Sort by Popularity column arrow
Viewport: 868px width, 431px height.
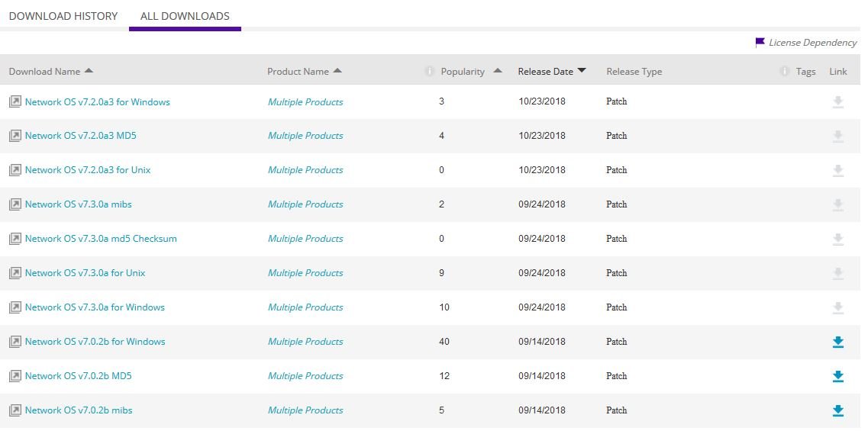[498, 71]
